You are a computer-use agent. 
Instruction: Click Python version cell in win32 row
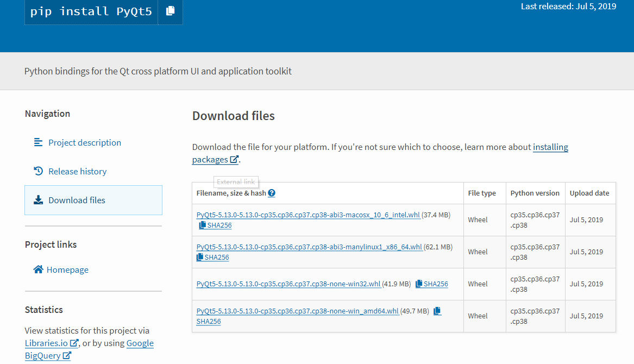535,284
